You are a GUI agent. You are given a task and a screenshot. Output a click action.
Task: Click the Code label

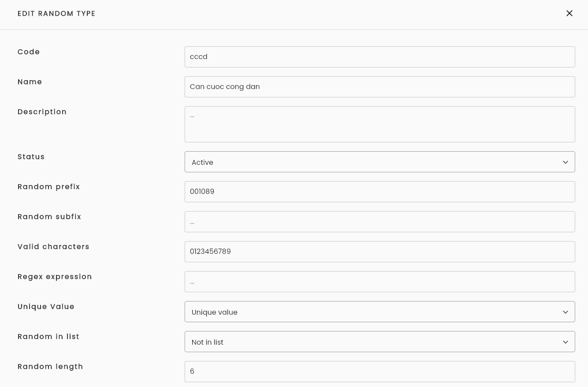[29, 52]
